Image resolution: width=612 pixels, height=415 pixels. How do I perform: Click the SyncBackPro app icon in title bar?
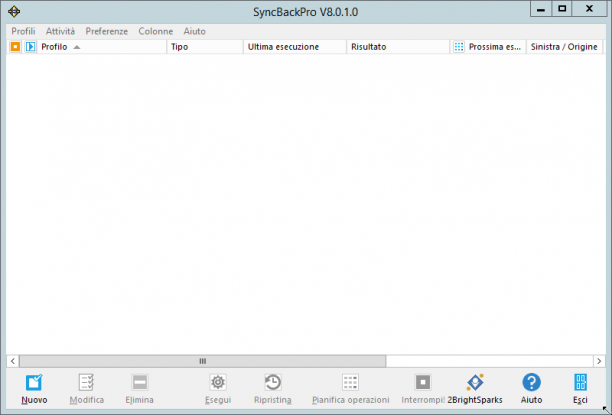pyautogui.click(x=14, y=11)
